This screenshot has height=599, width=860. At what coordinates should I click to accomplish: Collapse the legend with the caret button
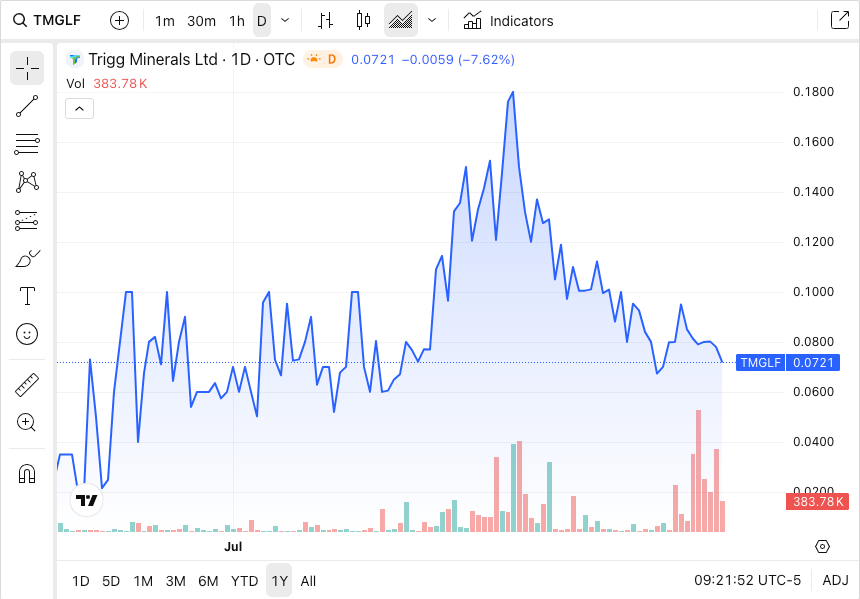click(80, 109)
